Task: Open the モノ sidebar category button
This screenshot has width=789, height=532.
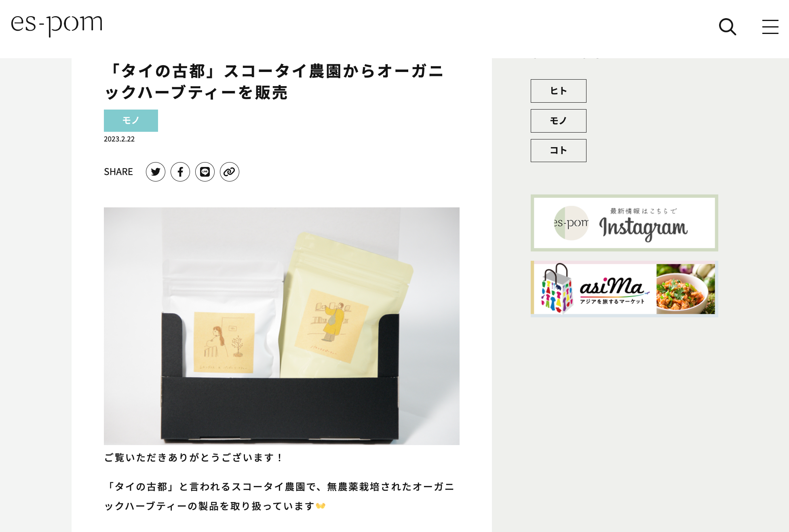Action: point(558,121)
